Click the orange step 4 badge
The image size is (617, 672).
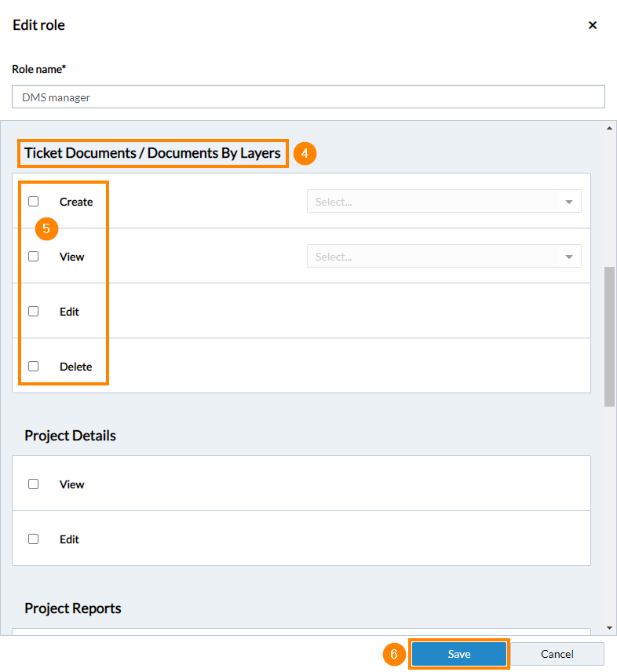[x=305, y=153]
